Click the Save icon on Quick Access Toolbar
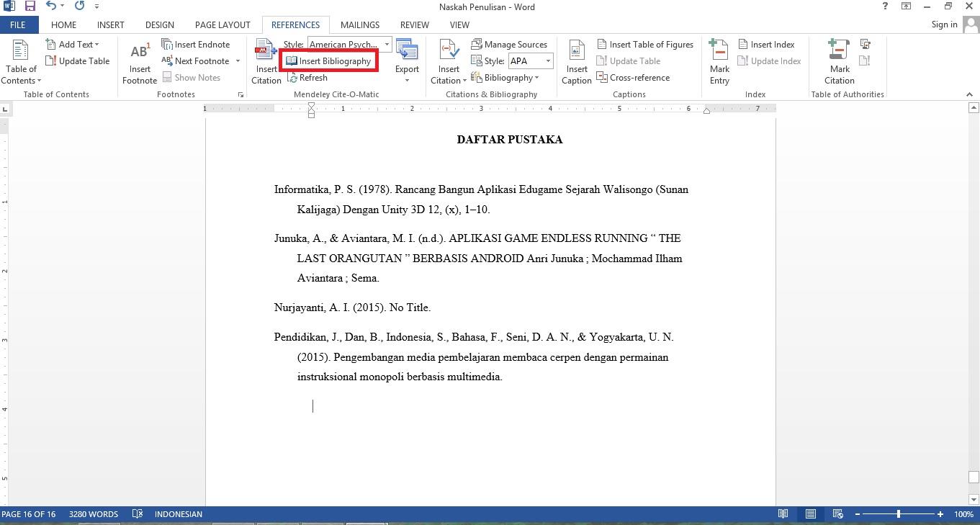The width and height of the screenshot is (980, 525). (29, 6)
